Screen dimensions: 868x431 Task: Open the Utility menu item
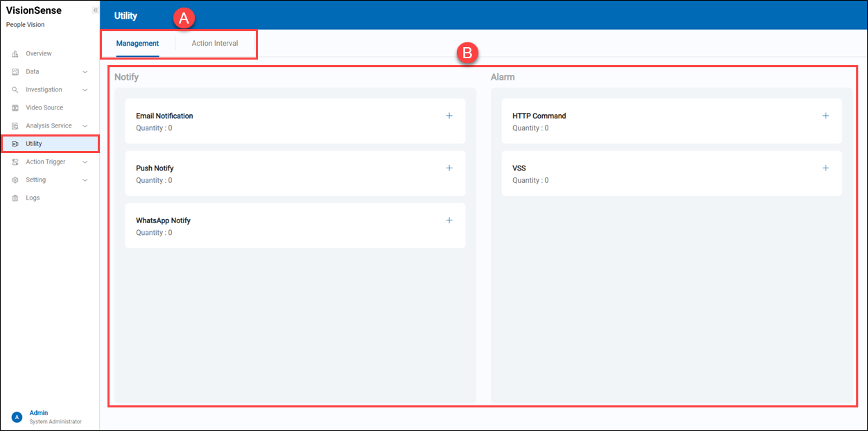pos(34,144)
